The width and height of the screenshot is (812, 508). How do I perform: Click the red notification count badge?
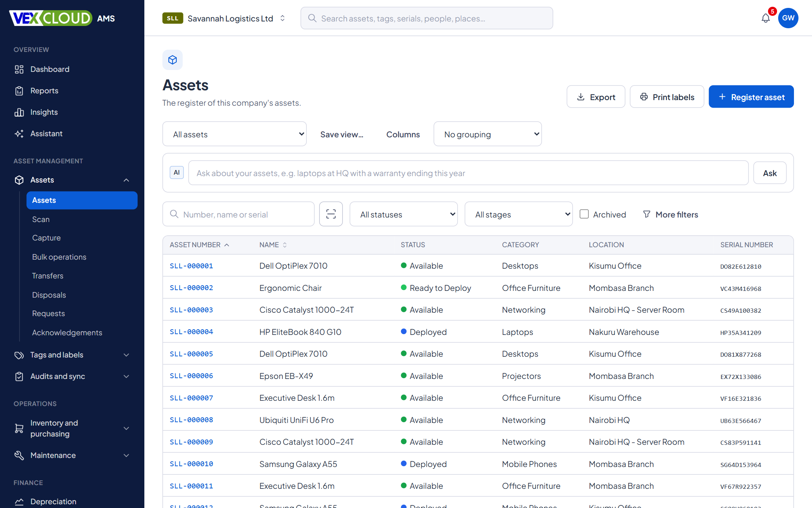(772, 11)
